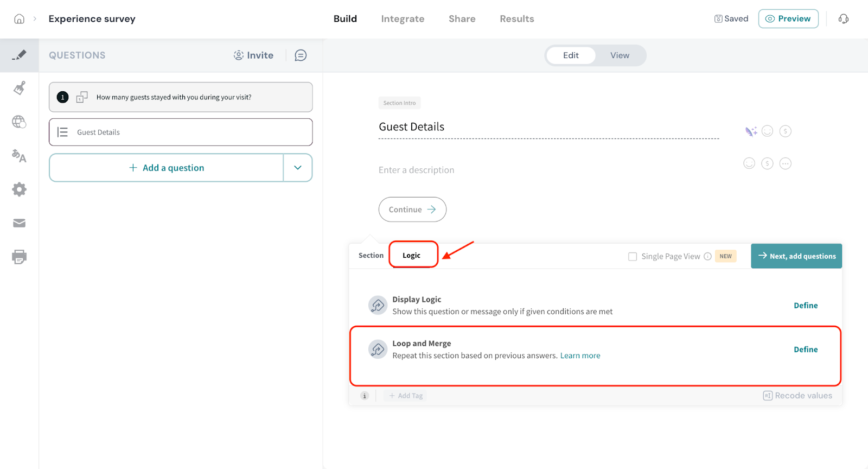Select the Guest Details section item
This screenshot has height=469, width=868.
[x=181, y=132]
